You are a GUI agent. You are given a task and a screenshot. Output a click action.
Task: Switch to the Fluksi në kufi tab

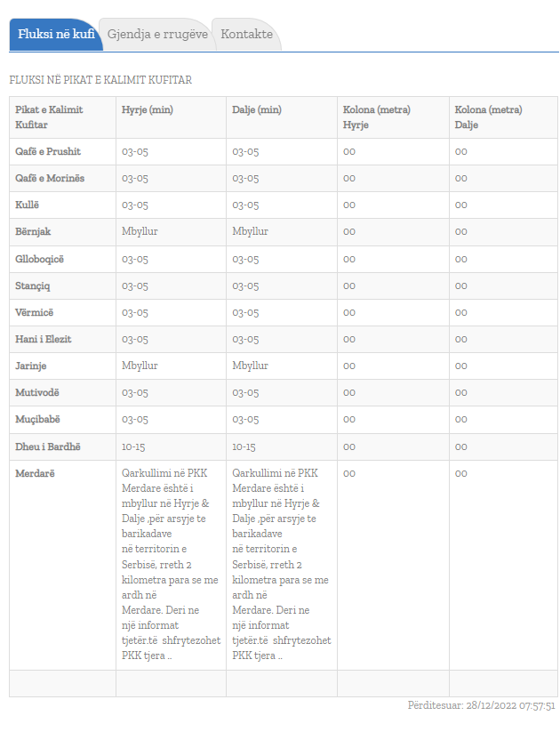(56, 34)
